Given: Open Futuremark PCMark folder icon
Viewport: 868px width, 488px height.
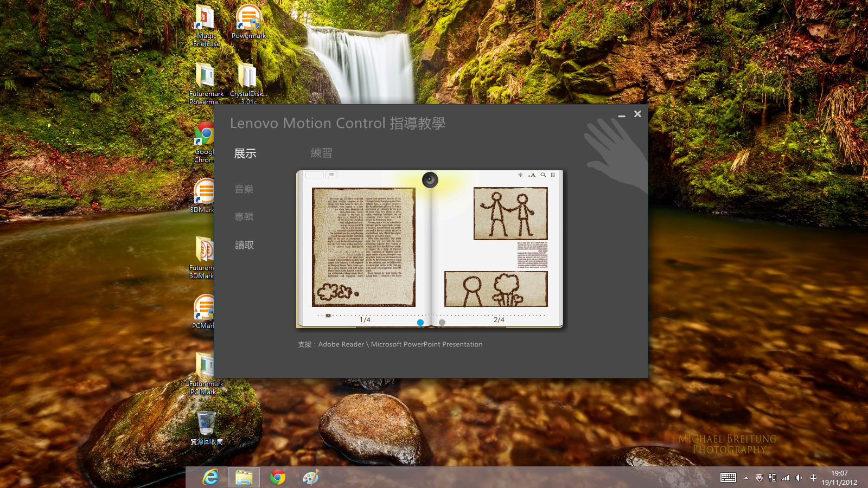Looking at the screenshot, I should pyautogui.click(x=206, y=373).
